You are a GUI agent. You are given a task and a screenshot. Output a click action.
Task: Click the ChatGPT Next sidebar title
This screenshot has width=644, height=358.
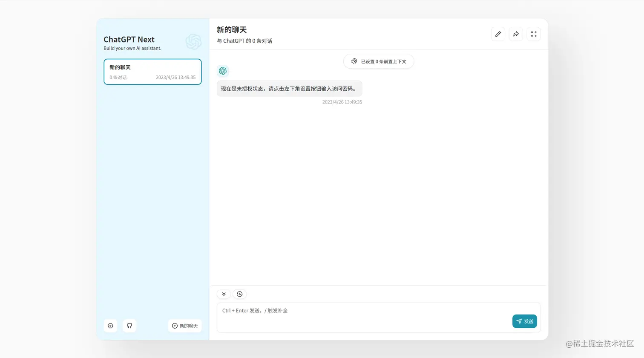pyautogui.click(x=129, y=39)
